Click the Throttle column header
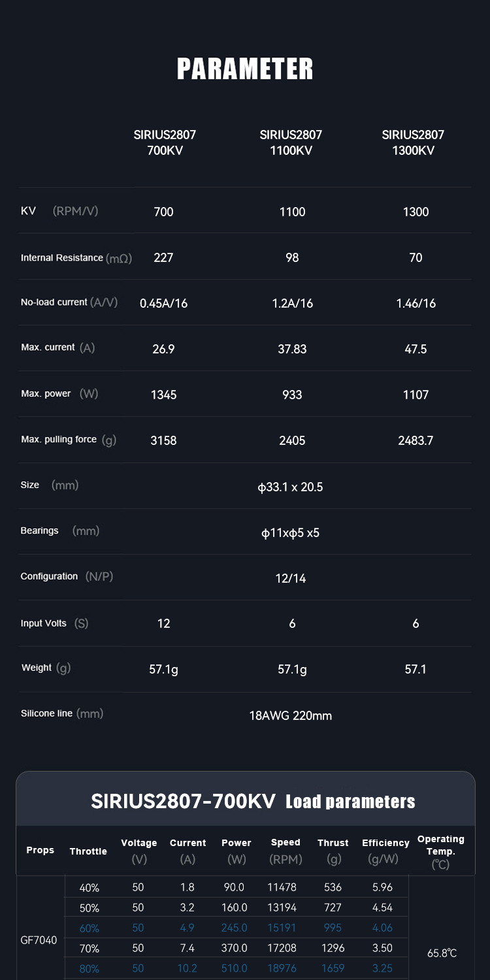The width and height of the screenshot is (490, 980). pos(88,851)
